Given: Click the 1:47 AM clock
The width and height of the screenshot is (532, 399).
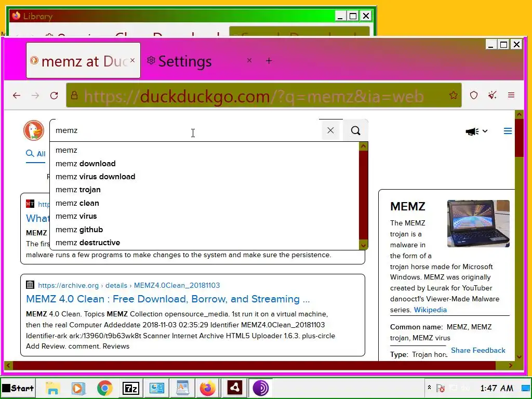Looking at the screenshot, I should pyautogui.click(x=496, y=388).
